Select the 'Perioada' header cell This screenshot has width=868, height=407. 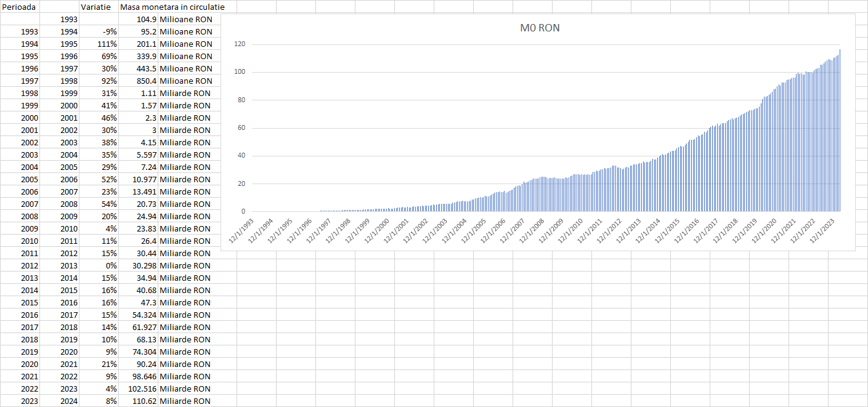tap(20, 7)
